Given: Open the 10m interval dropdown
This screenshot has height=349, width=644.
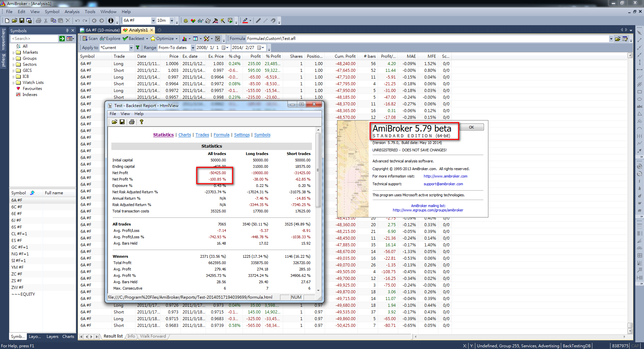Looking at the screenshot, I should 172,21.
